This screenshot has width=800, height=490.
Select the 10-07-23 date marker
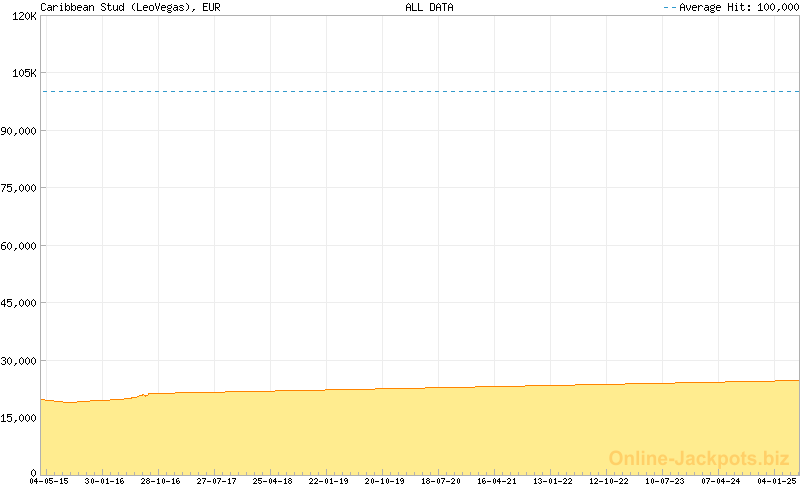pos(664,481)
